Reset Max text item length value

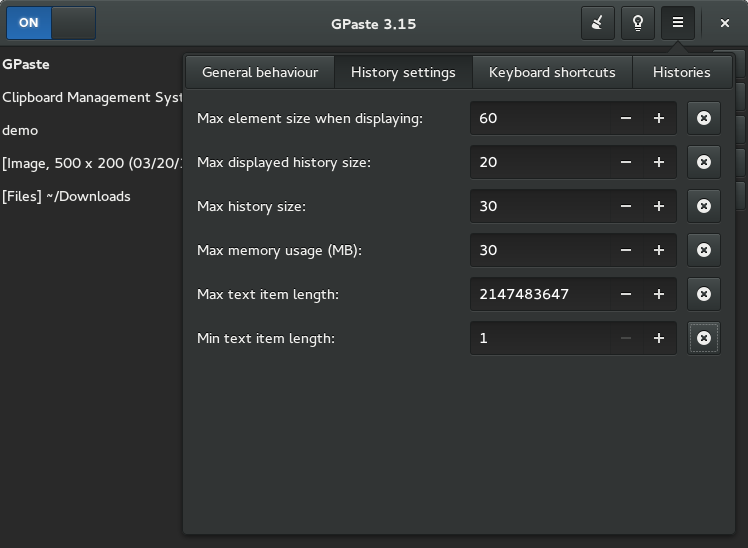pyautogui.click(x=704, y=294)
